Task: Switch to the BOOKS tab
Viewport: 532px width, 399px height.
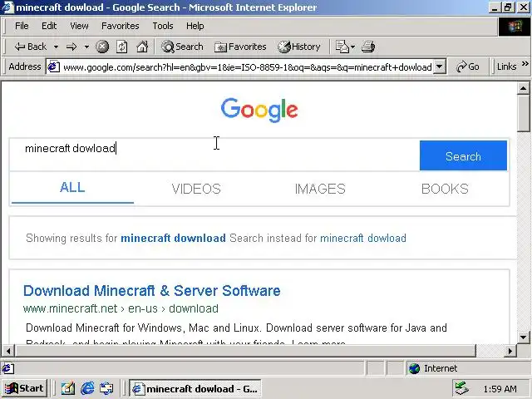Action: pyautogui.click(x=445, y=189)
